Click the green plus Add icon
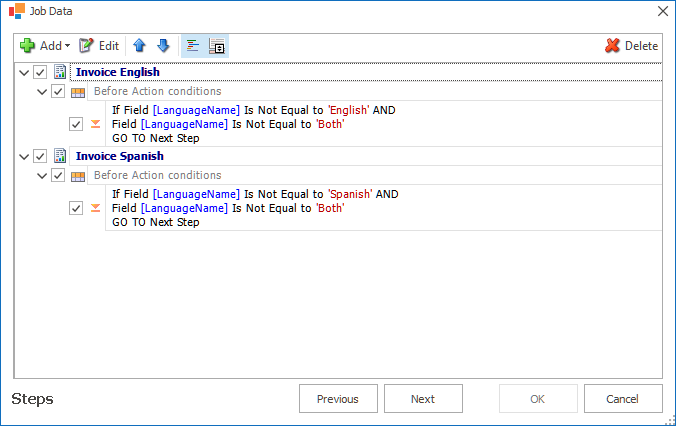Screen dimensions: 676x426 click(27, 46)
